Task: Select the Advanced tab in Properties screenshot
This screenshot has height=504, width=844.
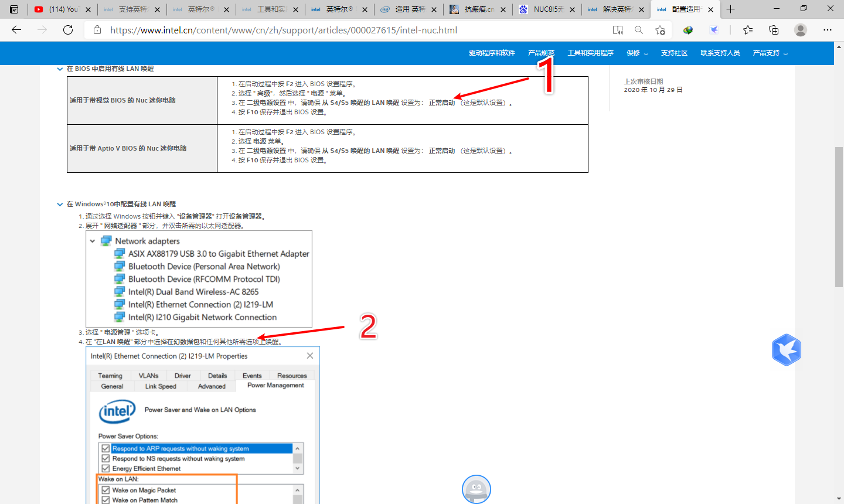Action: point(212,386)
